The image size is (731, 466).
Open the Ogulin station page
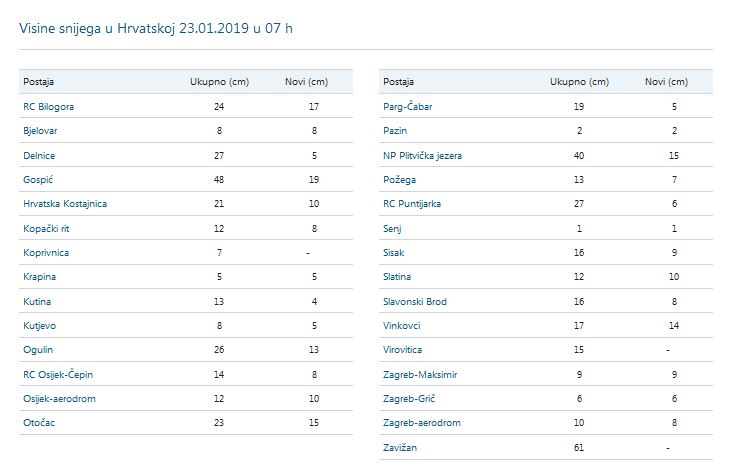[x=36, y=350]
